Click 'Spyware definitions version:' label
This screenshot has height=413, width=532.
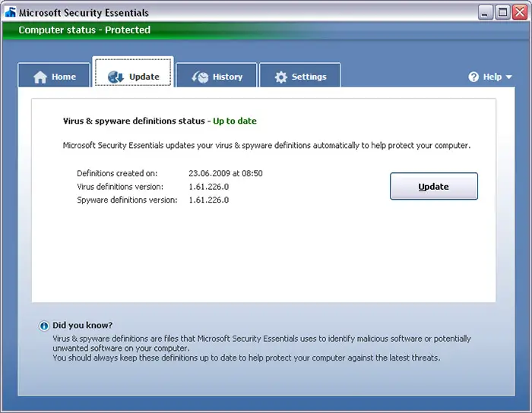pyautogui.click(x=127, y=200)
